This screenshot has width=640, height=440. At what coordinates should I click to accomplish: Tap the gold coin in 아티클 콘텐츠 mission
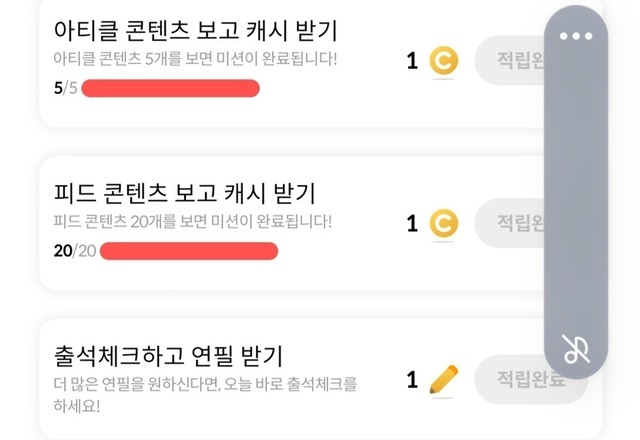coord(443,62)
